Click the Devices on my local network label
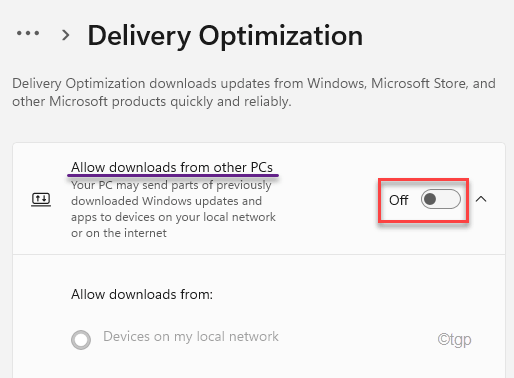This screenshot has width=514, height=378. pos(191,336)
